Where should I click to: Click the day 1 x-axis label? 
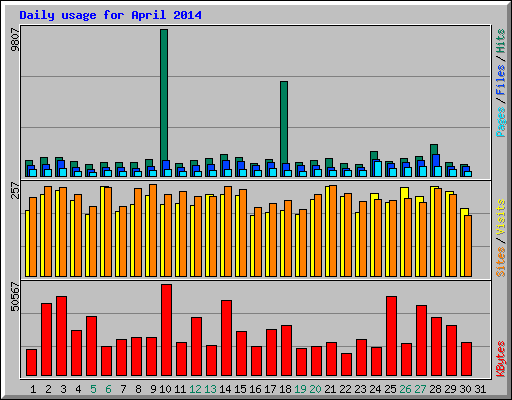(33, 389)
